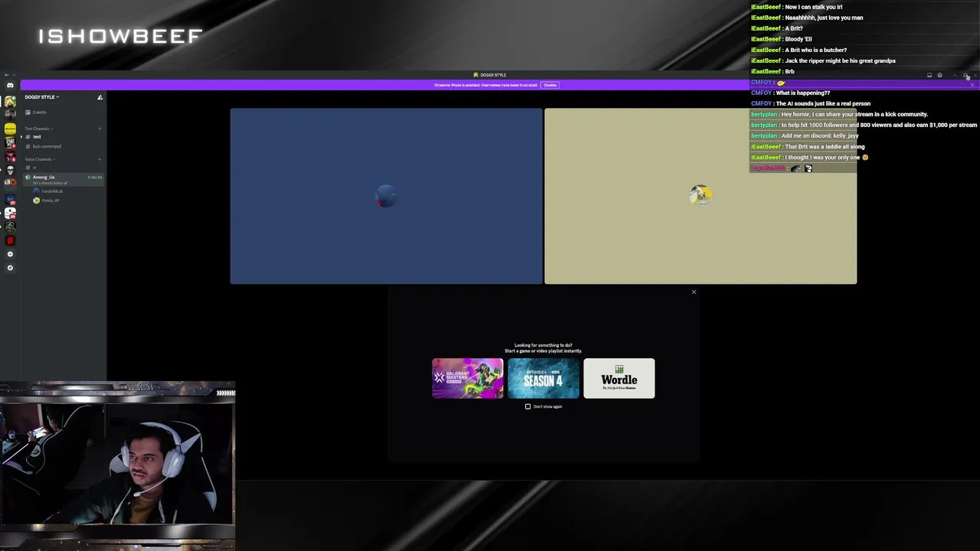Click the Among_Us call timer text
This screenshot has width=980, height=551.
[95, 178]
